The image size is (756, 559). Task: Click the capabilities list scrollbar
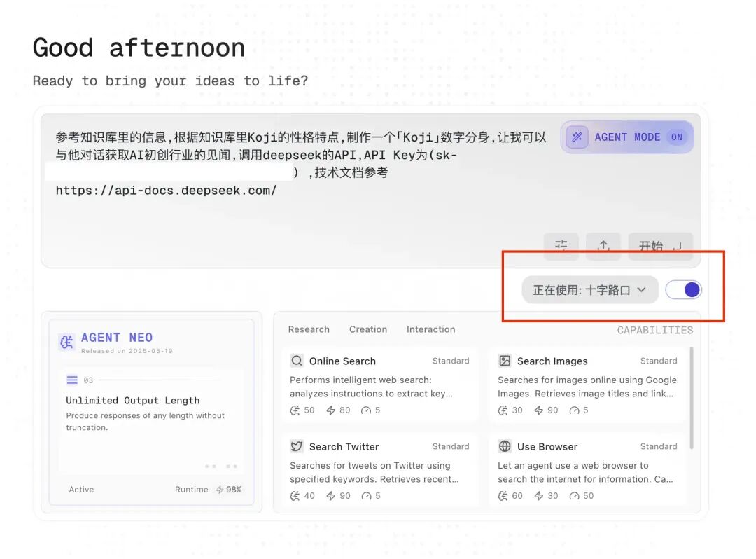(x=692, y=399)
